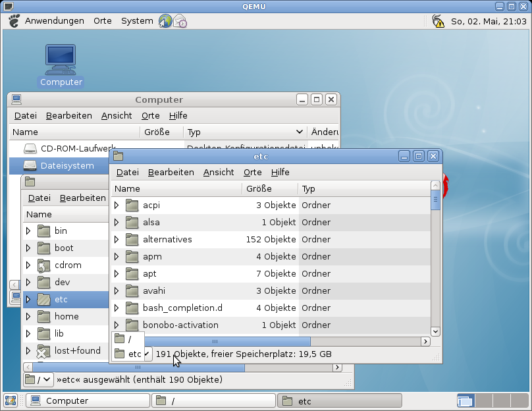Select the Dateisystem drive icon in the Computer window
Viewport: 532px width, 411px height.
click(30, 165)
